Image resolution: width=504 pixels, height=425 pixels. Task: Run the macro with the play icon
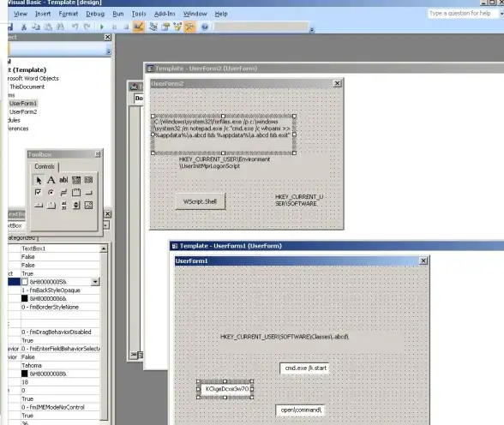[102, 27]
